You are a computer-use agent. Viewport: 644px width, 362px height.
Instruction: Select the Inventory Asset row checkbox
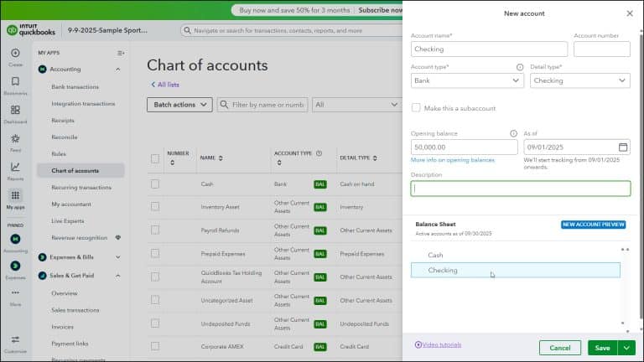click(x=155, y=206)
